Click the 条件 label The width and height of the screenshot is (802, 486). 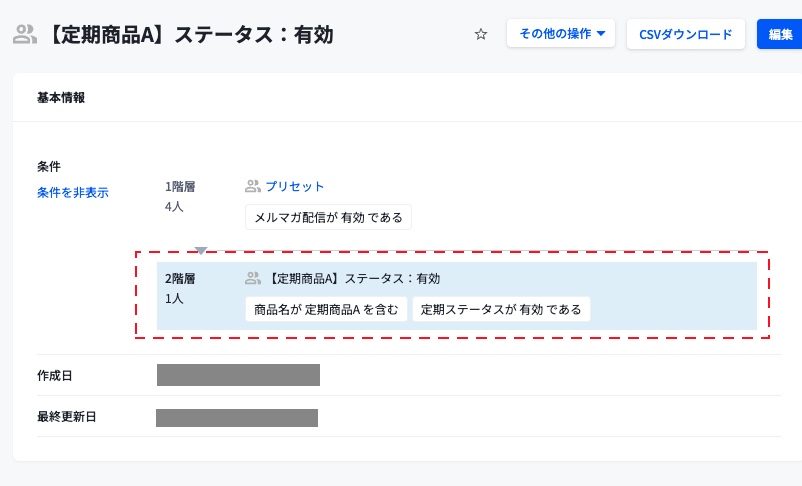tap(49, 166)
